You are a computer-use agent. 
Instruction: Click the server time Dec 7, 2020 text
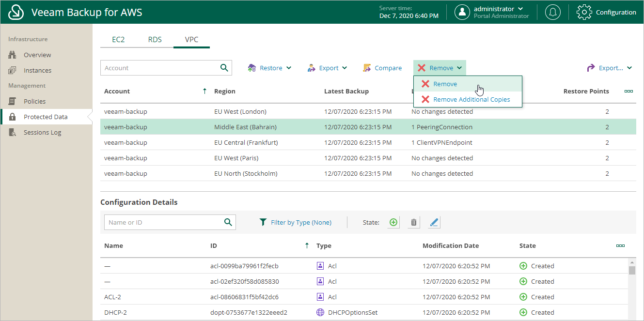pos(408,15)
